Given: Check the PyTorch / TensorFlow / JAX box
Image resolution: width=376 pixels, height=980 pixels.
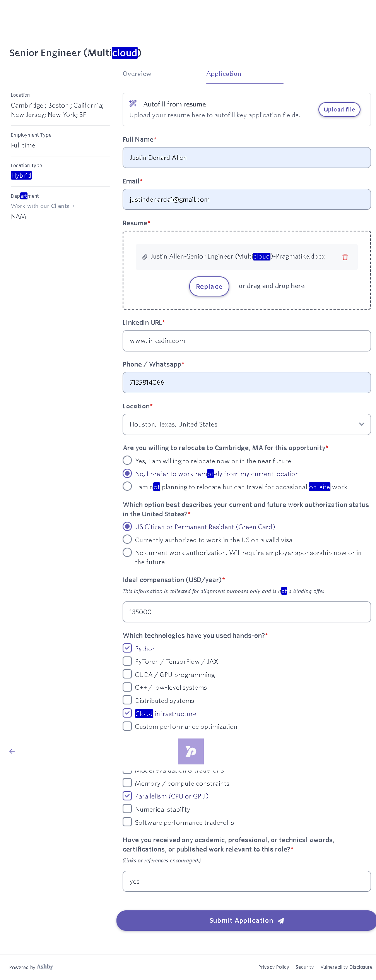Looking at the screenshot, I should (127, 661).
